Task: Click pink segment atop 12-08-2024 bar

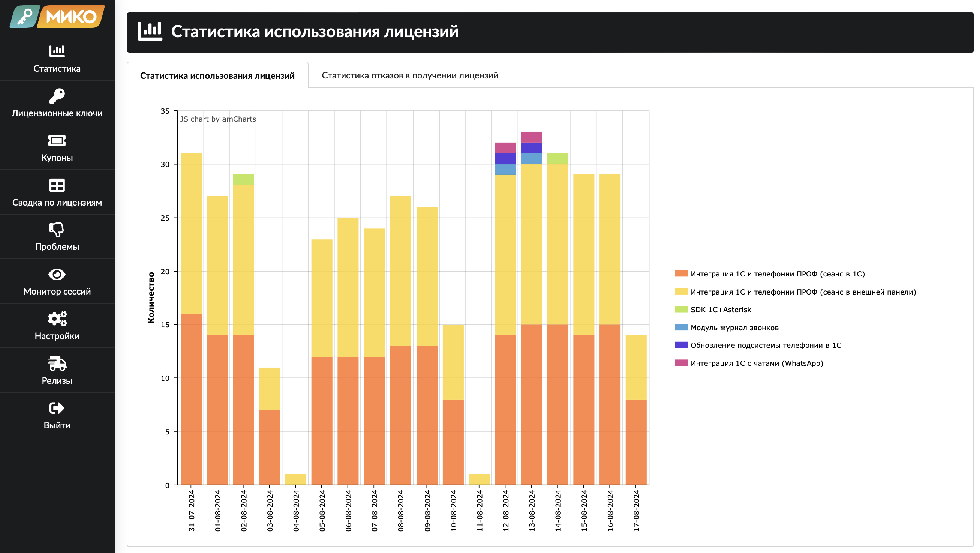Action: tap(506, 148)
